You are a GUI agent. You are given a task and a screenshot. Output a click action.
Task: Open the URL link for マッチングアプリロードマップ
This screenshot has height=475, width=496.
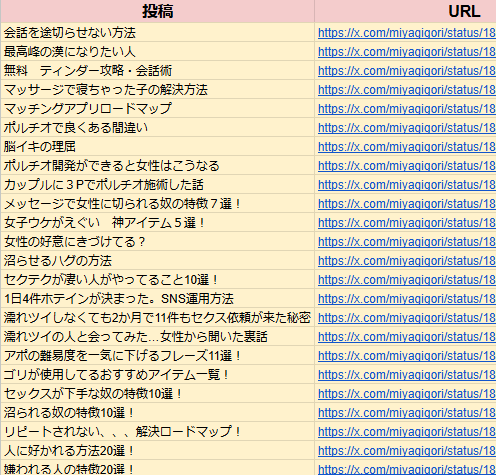click(x=407, y=109)
